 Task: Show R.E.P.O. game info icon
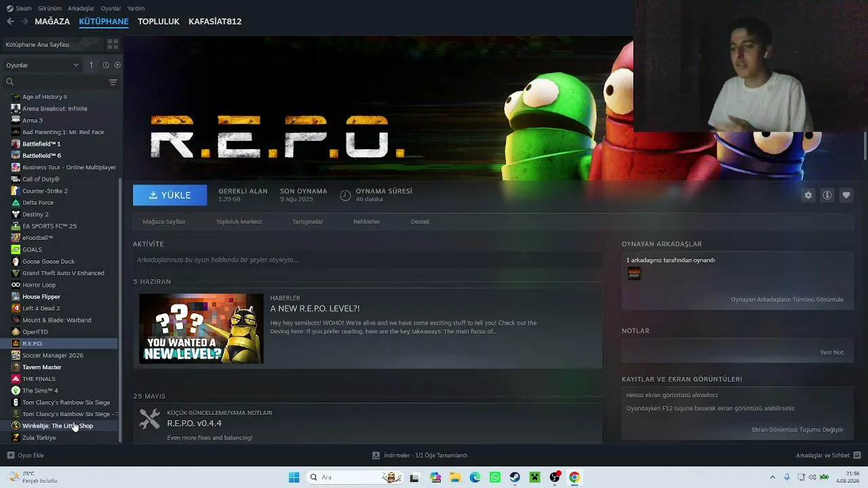[827, 195]
